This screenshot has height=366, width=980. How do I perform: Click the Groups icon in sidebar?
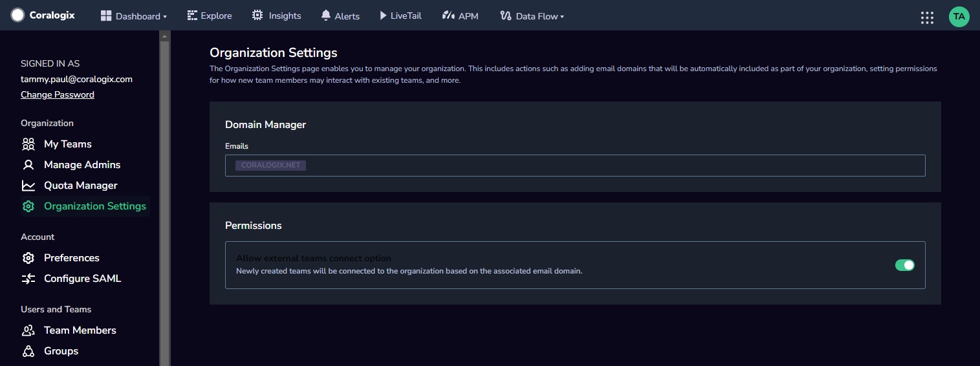tap(28, 351)
